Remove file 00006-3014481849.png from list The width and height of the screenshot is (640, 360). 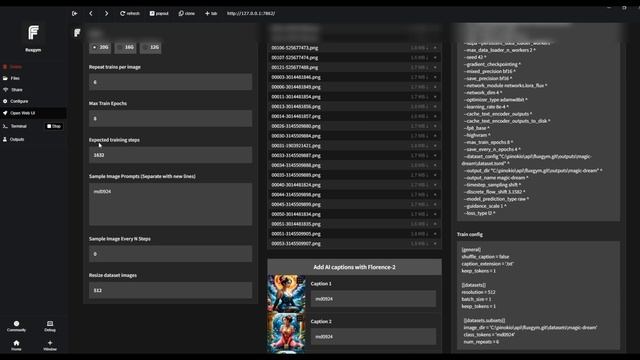pos(435,87)
